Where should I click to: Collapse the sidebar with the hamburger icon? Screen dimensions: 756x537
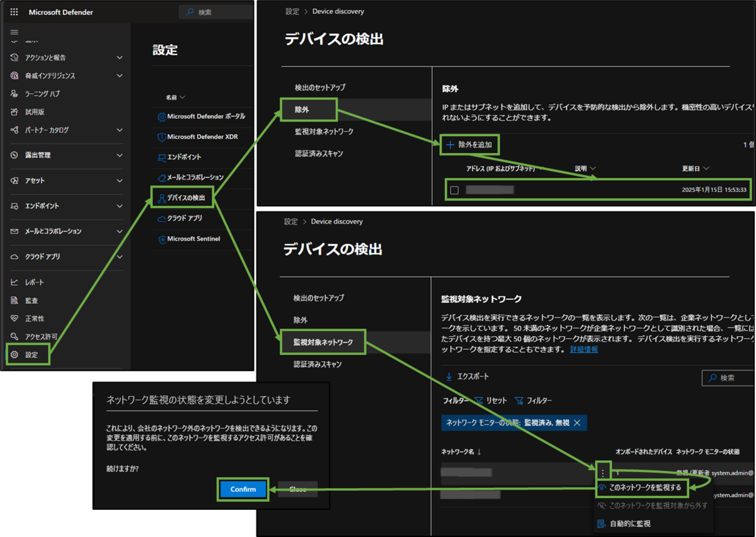point(14,32)
